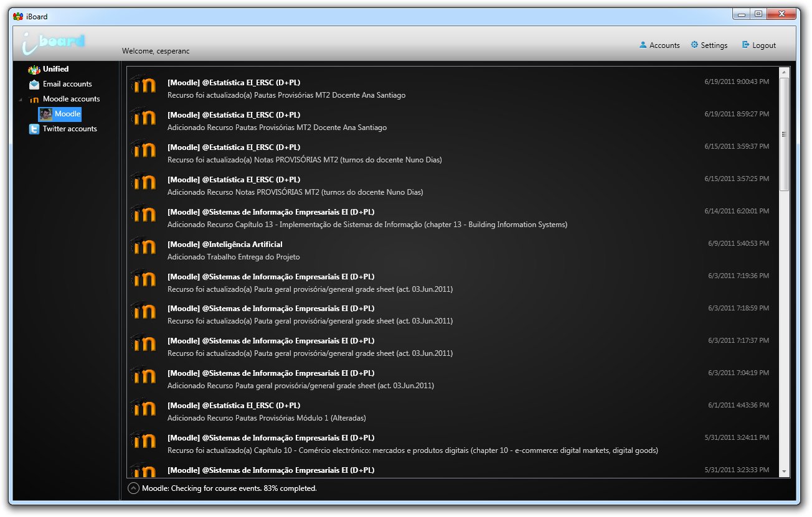Click Moodle icon of 7:17:37 PM message
Screen dimensions: 812x517
click(x=143, y=343)
